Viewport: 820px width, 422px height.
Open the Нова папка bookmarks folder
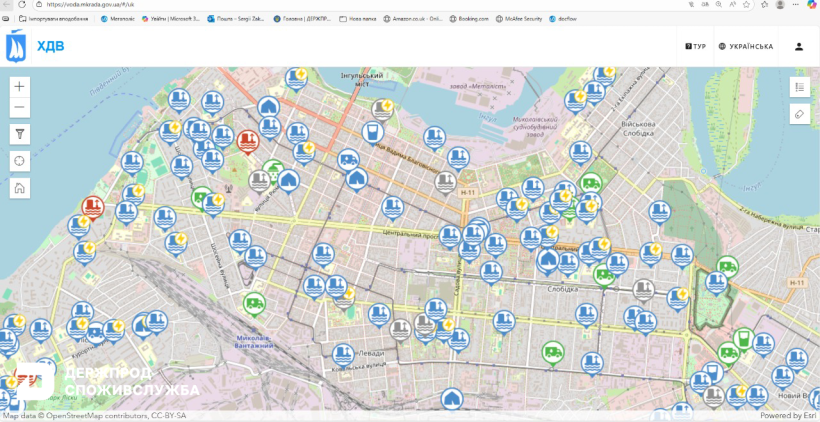355,18
